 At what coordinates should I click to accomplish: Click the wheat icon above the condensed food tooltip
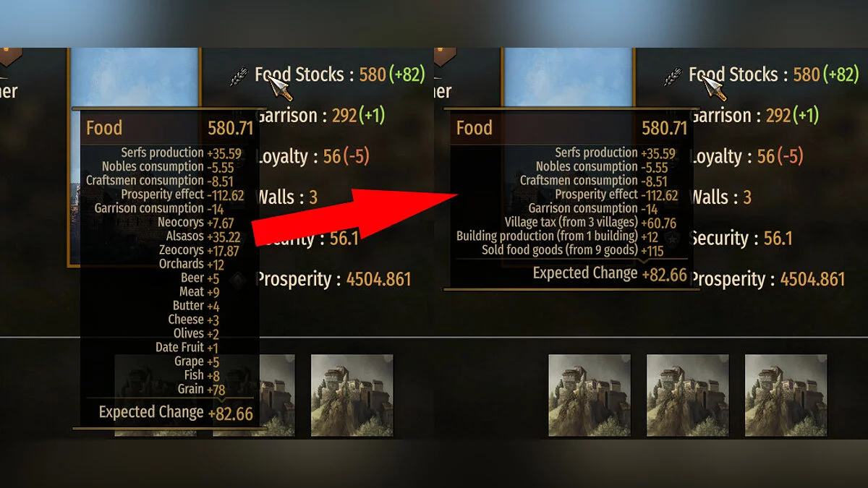(x=673, y=76)
